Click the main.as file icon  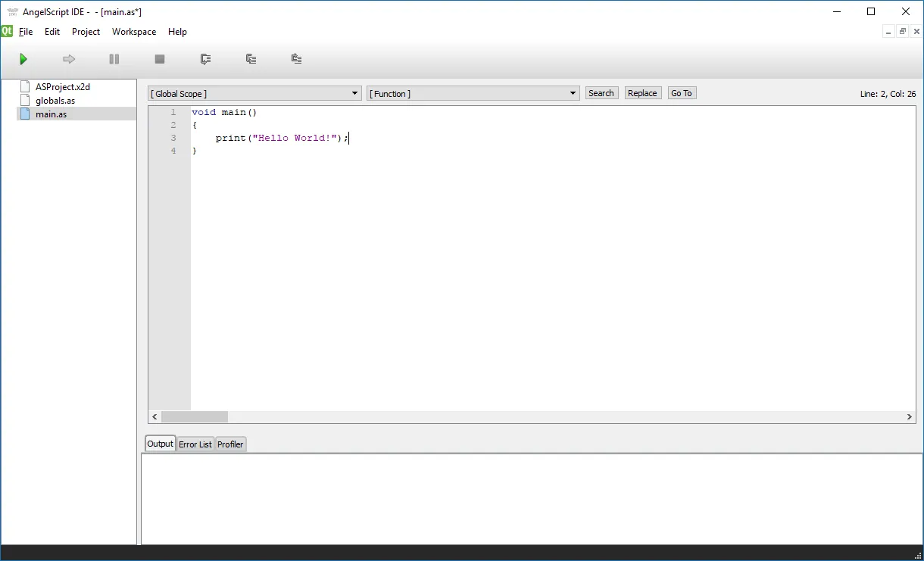(x=25, y=114)
